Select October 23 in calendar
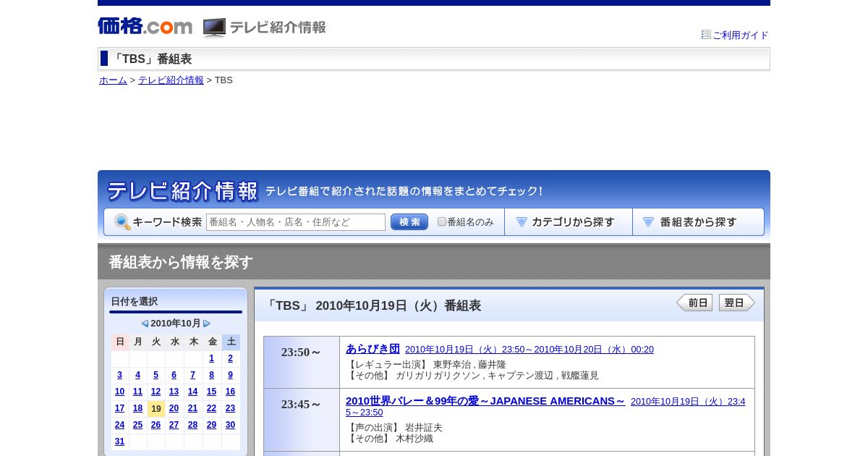 (230, 408)
